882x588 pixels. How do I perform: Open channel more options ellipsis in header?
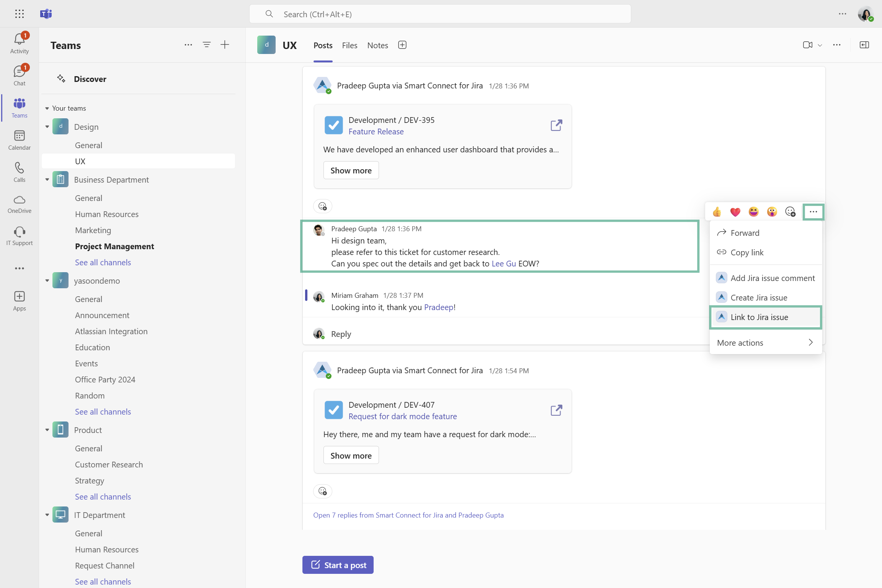[837, 45]
